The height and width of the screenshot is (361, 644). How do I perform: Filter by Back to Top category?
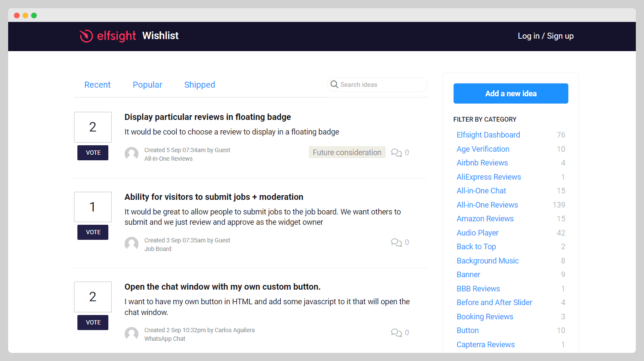tap(476, 247)
